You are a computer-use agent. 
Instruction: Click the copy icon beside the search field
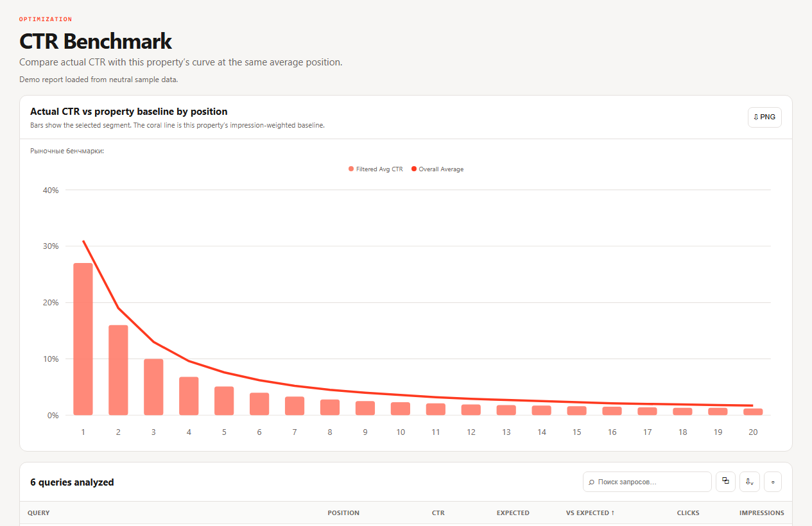pyautogui.click(x=725, y=482)
